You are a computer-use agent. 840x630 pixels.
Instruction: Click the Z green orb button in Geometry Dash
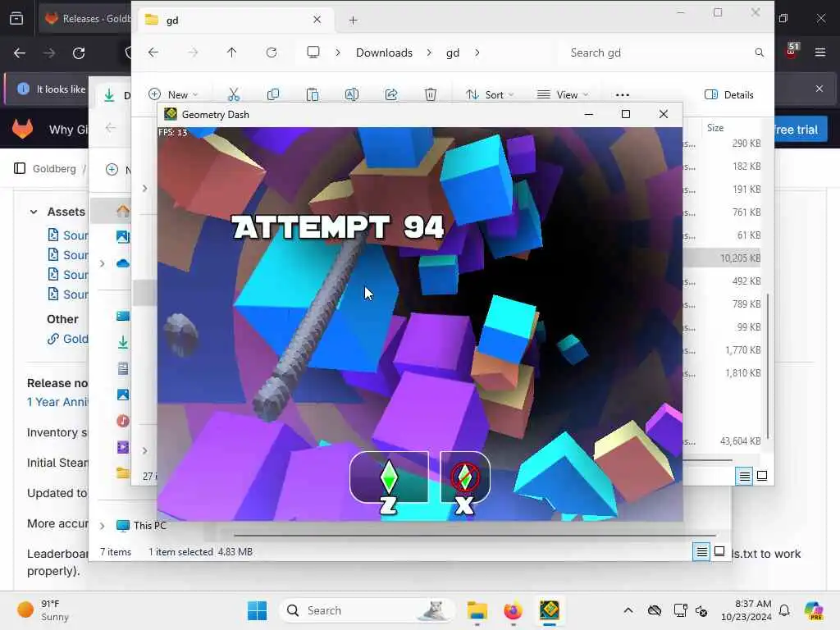(389, 478)
